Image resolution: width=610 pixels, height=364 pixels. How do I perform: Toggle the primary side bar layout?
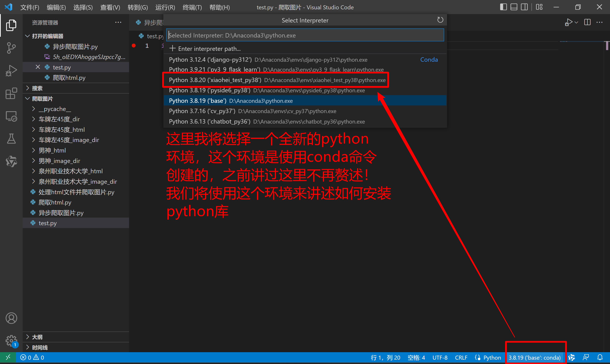click(503, 7)
